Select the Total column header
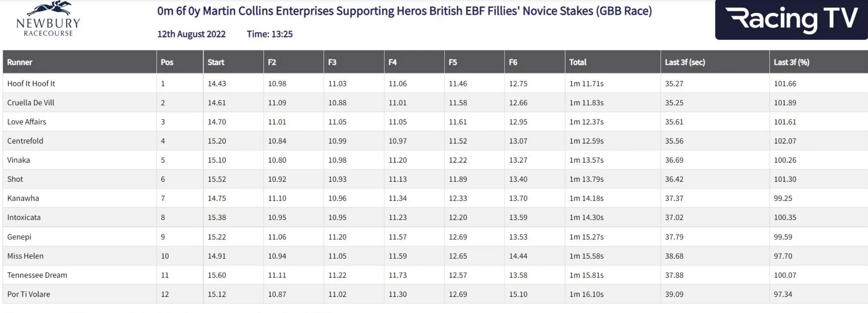The image size is (868, 313). [x=577, y=62]
